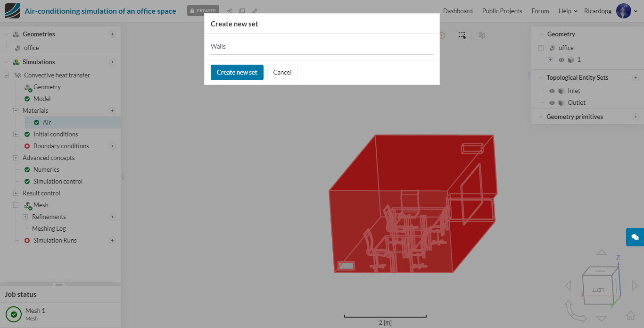Select the office geometry in left tree

31,48
